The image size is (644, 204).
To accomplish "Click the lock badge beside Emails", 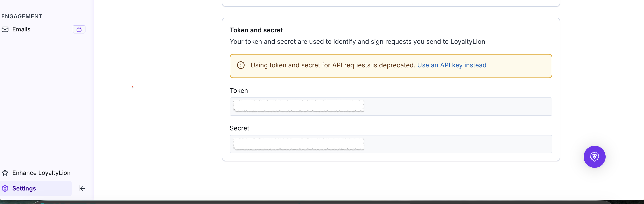I will click(x=79, y=30).
